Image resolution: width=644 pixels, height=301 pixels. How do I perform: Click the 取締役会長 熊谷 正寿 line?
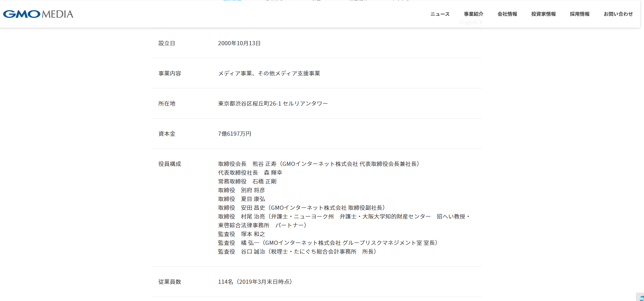pos(318,164)
